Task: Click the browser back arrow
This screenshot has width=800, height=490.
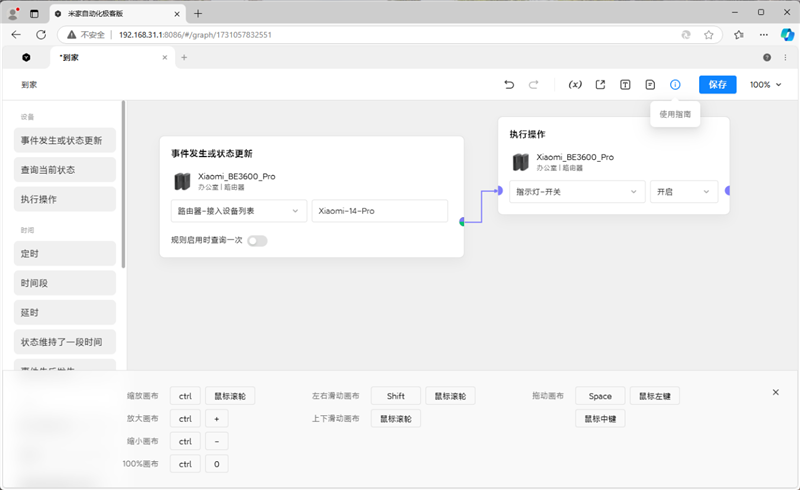Action: pos(16,35)
